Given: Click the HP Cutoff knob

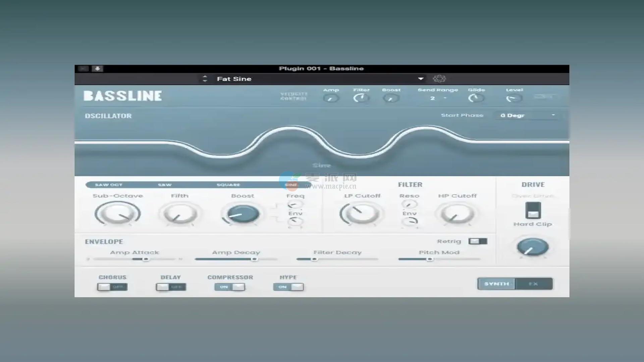Looking at the screenshot, I should (x=457, y=214).
